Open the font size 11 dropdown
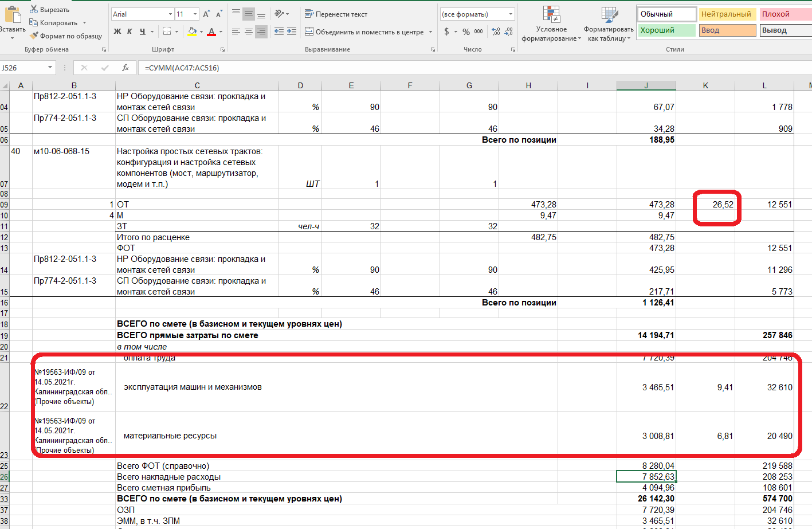The height and width of the screenshot is (529, 812). [195, 14]
